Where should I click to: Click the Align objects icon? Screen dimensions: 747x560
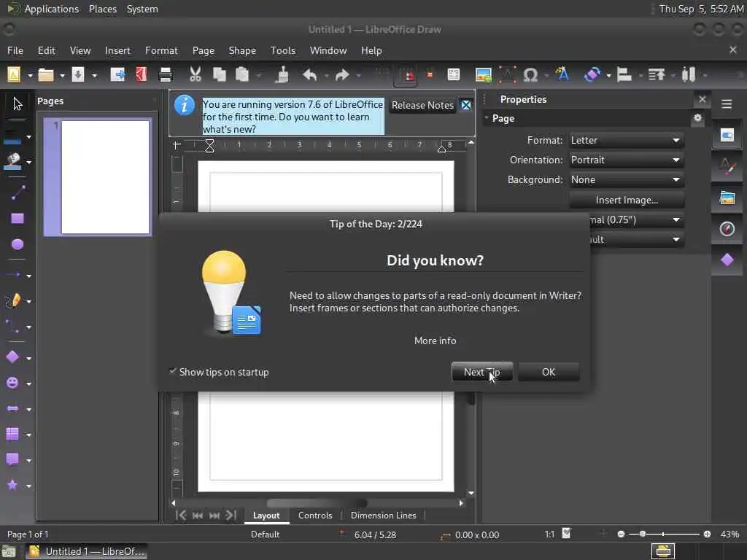[x=624, y=75]
